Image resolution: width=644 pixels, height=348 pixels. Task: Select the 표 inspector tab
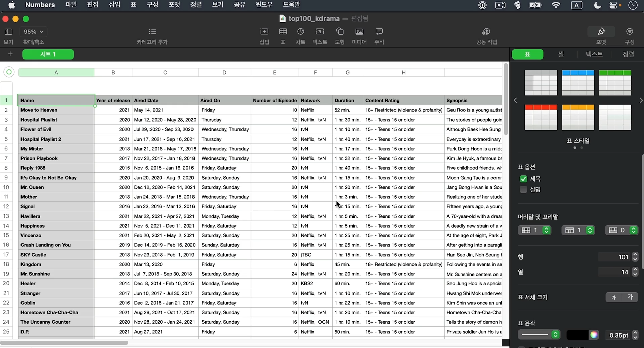click(527, 54)
